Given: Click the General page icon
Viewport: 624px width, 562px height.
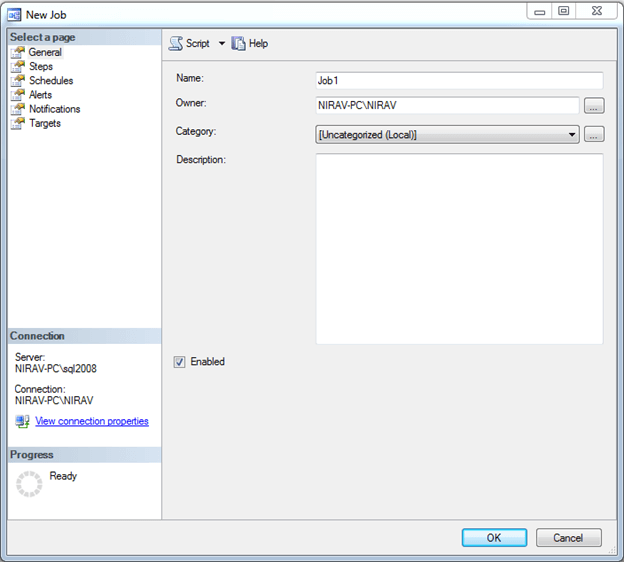Looking at the screenshot, I should (18, 52).
